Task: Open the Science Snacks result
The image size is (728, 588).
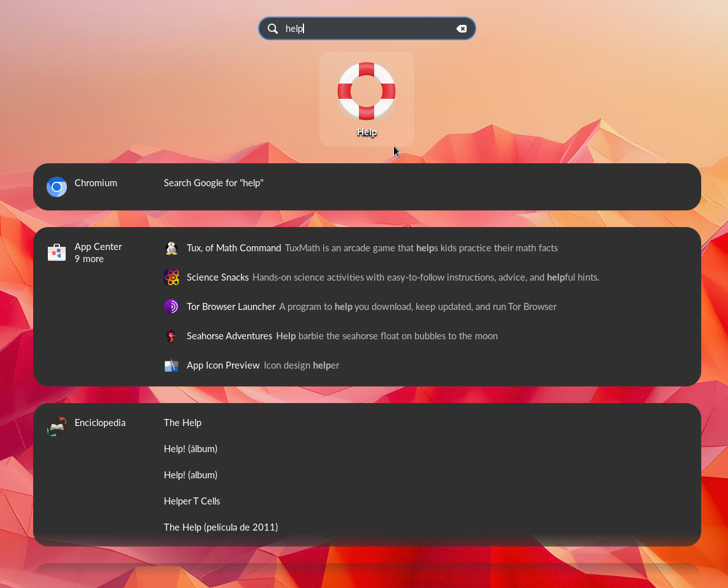Action: [x=218, y=277]
